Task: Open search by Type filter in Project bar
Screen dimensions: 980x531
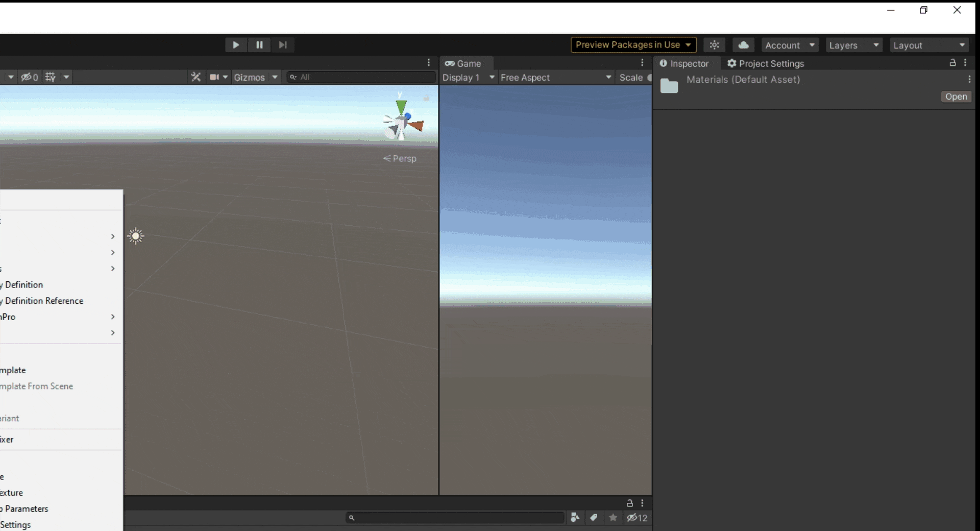Action: tap(575, 518)
